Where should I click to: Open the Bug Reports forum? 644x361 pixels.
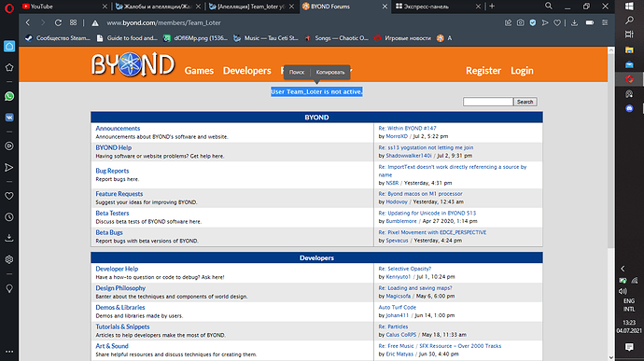(112, 171)
